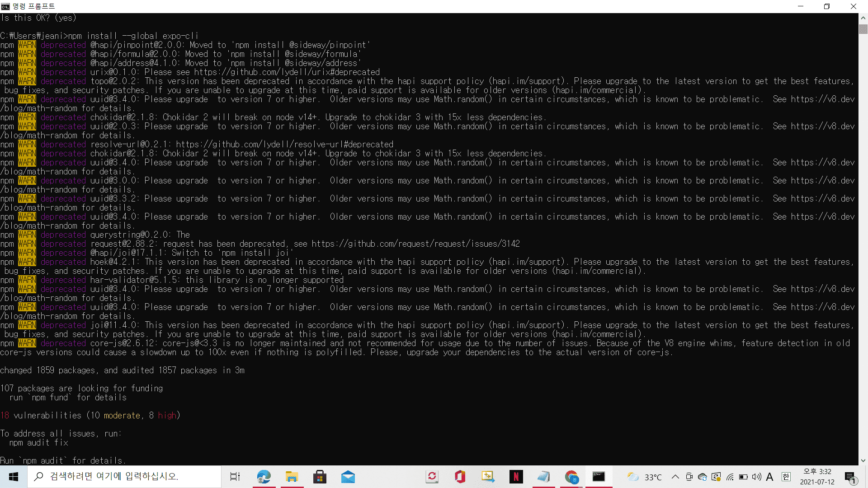The height and width of the screenshot is (488, 868).
Task: Open Meet Now camera icon in tray
Action: tap(689, 477)
